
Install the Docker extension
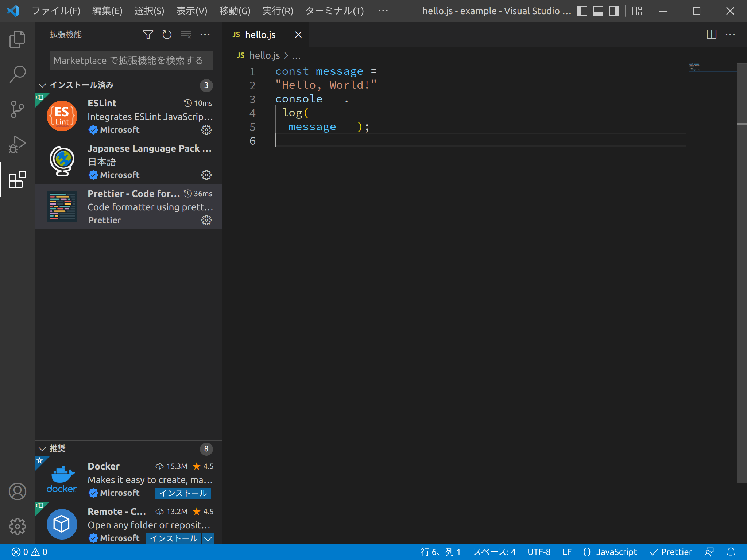(x=183, y=493)
